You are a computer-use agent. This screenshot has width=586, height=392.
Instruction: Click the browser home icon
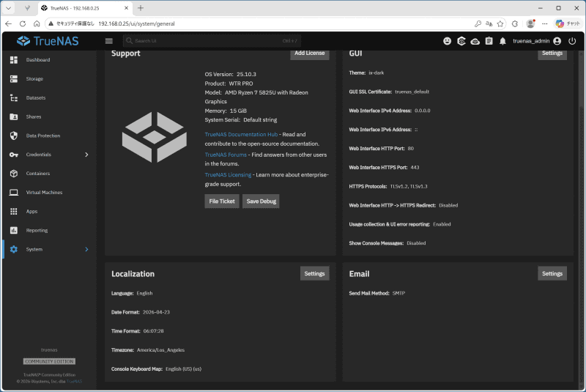coord(37,23)
